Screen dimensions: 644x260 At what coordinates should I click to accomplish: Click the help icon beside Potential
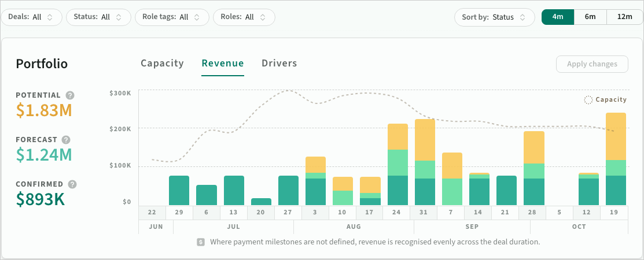click(70, 95)
